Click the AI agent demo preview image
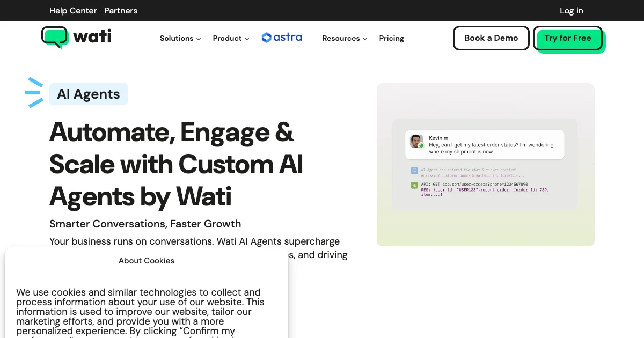Image resolution: width=644 pixels, height=338 pixels. click(486, 165)
